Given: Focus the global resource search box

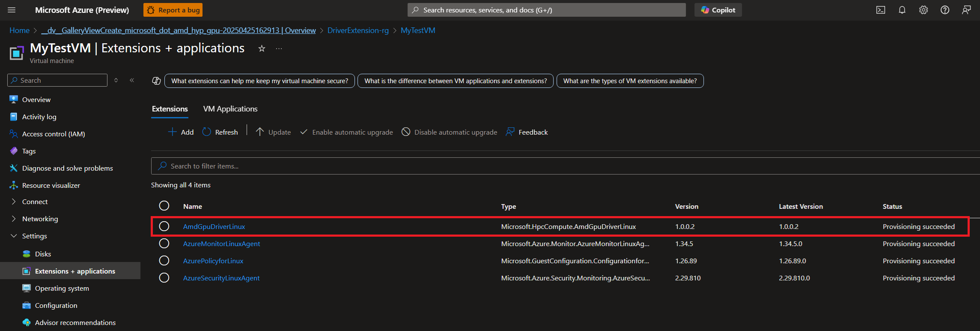Looking at the screenshot, I should (546, 10).
